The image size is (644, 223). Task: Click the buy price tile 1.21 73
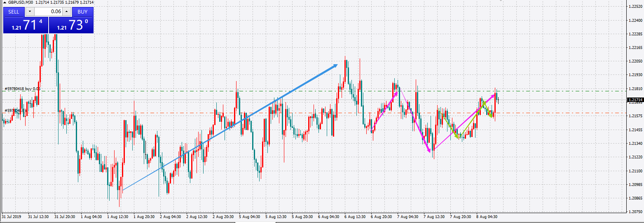point(71,25)
